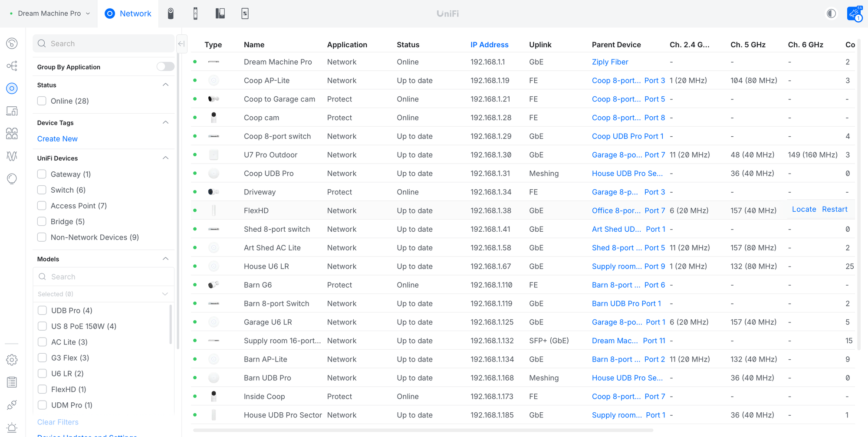Check the Online (28) status filter
The height and width of the screenshot is (437, 868).
(x=42, y=101)
